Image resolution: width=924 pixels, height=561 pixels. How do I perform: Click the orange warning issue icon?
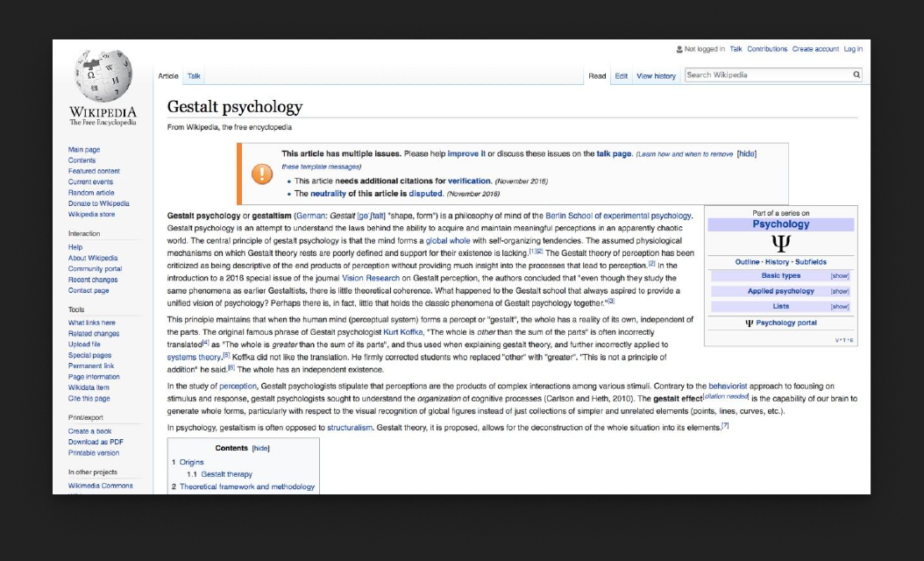coord(261,174)
